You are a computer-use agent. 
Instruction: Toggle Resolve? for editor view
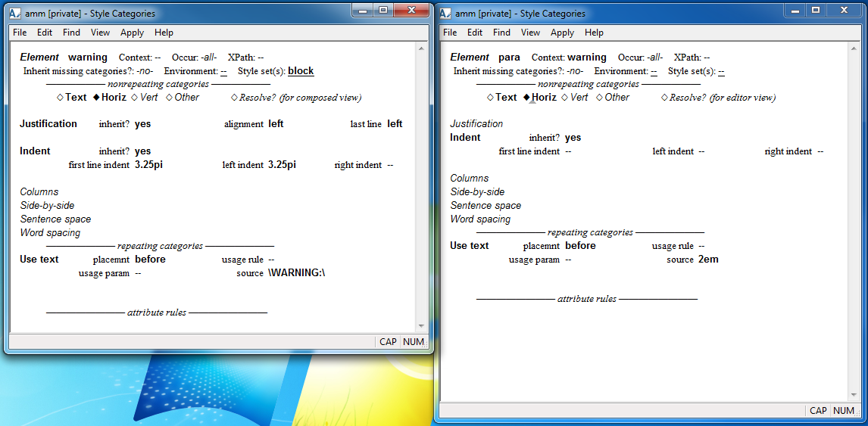pos(719,98)
